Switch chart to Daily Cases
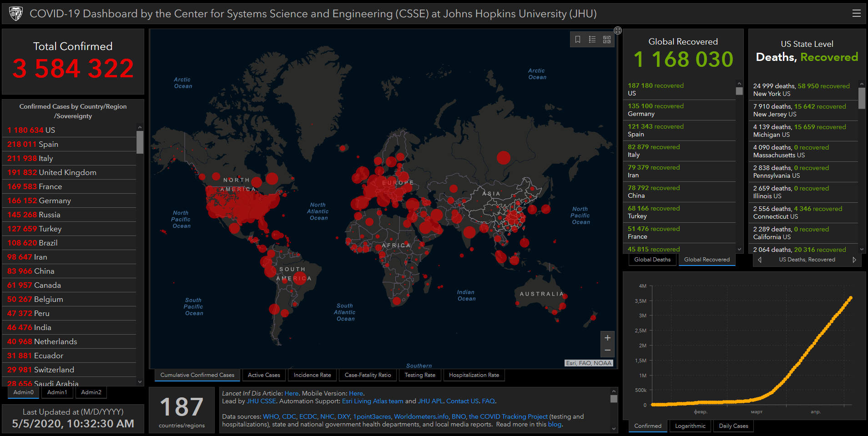Screen dimensions: 868x436 tap(733, 426)
